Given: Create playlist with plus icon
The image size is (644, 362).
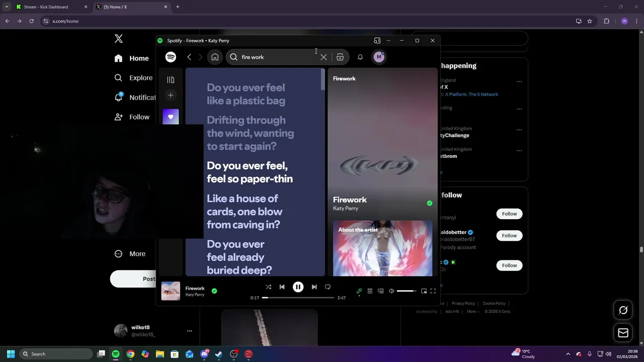Looking at the screenshot, I should tap(171, 95).
